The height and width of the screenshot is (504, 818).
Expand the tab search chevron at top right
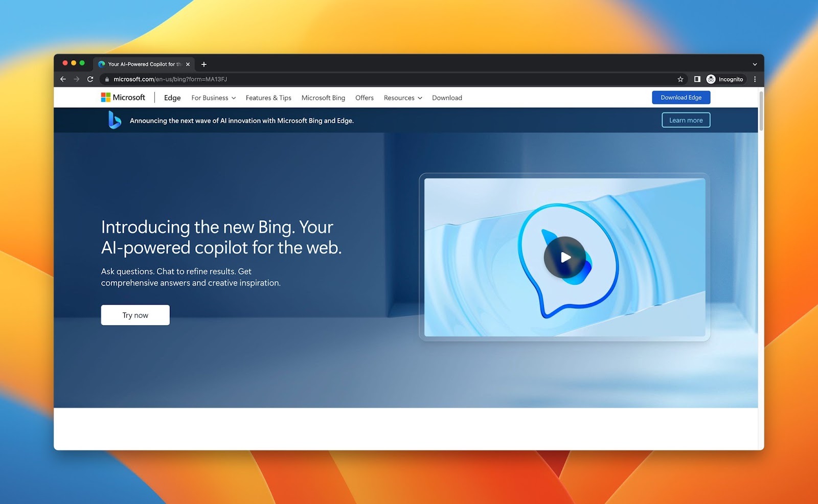(755, 64)
